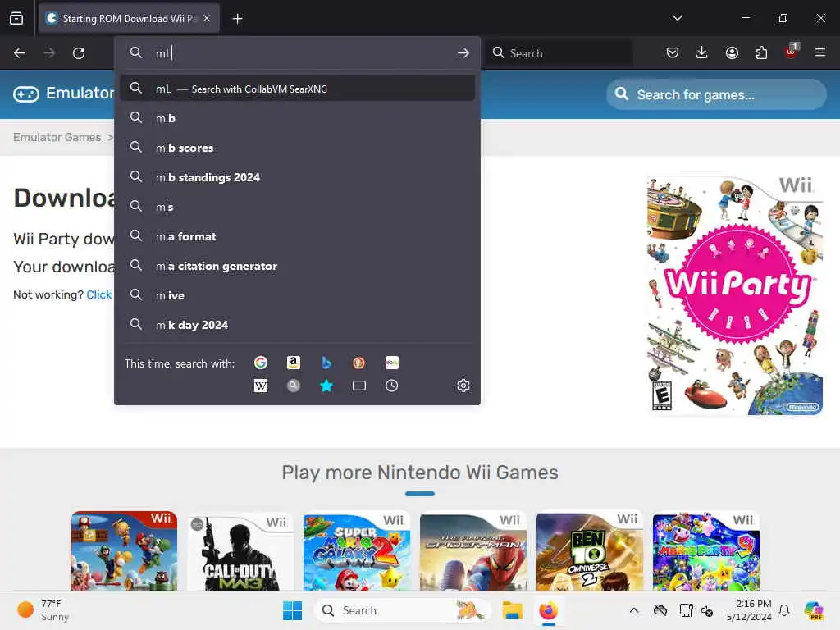Open the Extensions menu
The width and height of the screenshot is (840, 630).
(761, 52)
